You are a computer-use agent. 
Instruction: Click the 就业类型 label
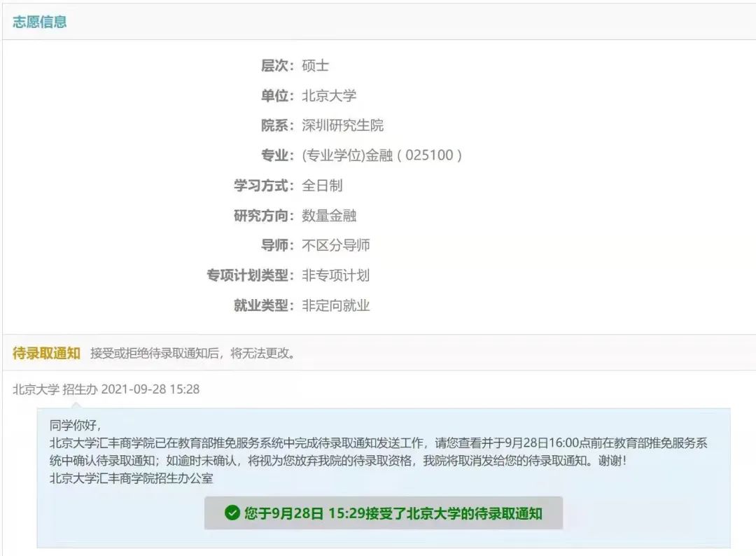pos(264,305)
